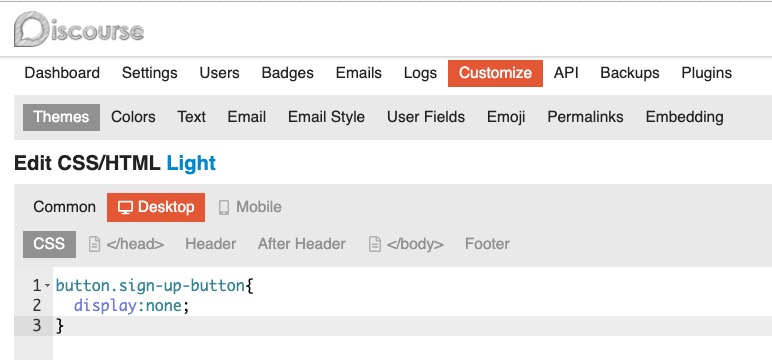This screenshot has height=360, width=772.
Task: Click line number 2 in gutter
Action: pos(37,306)
